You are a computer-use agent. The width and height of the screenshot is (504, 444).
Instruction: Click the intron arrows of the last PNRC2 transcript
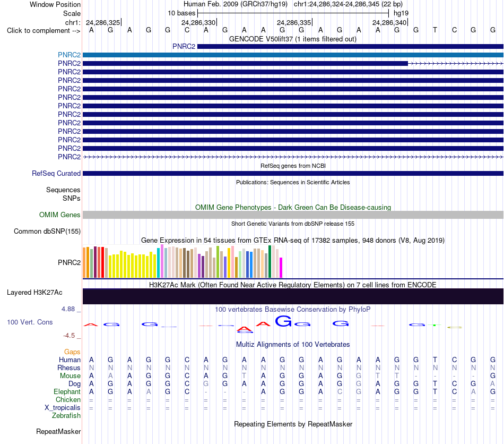(293, 157)
